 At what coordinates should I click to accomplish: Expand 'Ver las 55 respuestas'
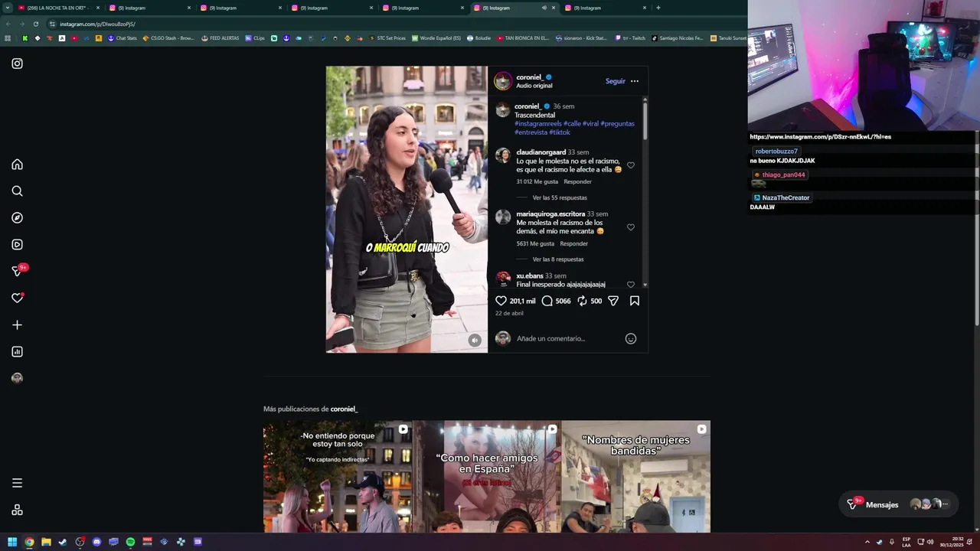point(560,197)
